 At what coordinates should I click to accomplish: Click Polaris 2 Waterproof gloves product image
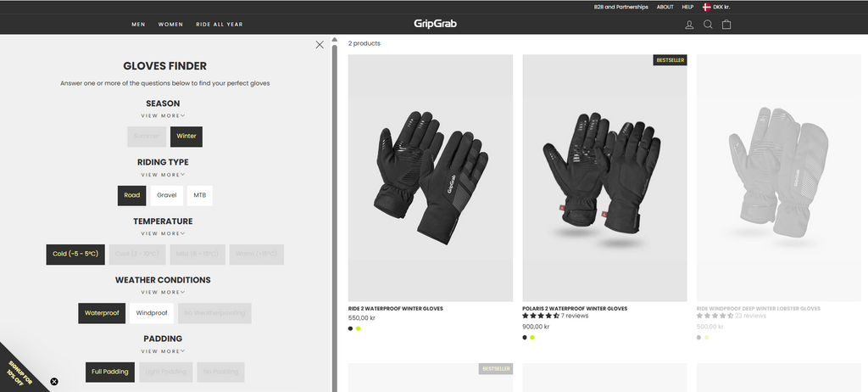coord(604,178)
